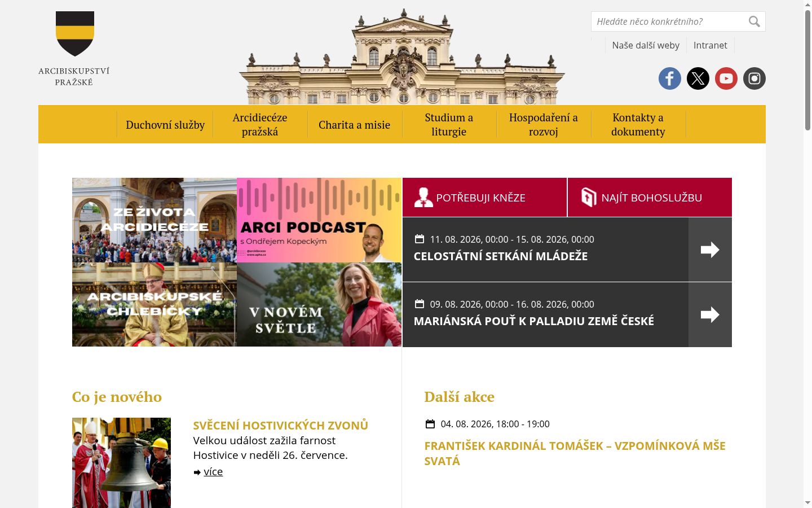Click the bell blessing photo thumbnail
Image resolution: width=812 pixels, height=508 pixels.
point(121,463)
